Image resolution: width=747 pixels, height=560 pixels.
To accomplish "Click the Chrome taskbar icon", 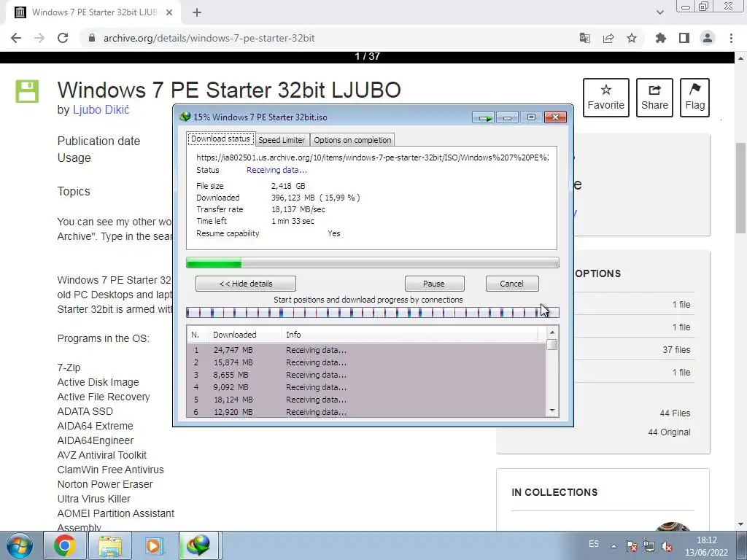I will pyautogui.click(x=65, y=545).
